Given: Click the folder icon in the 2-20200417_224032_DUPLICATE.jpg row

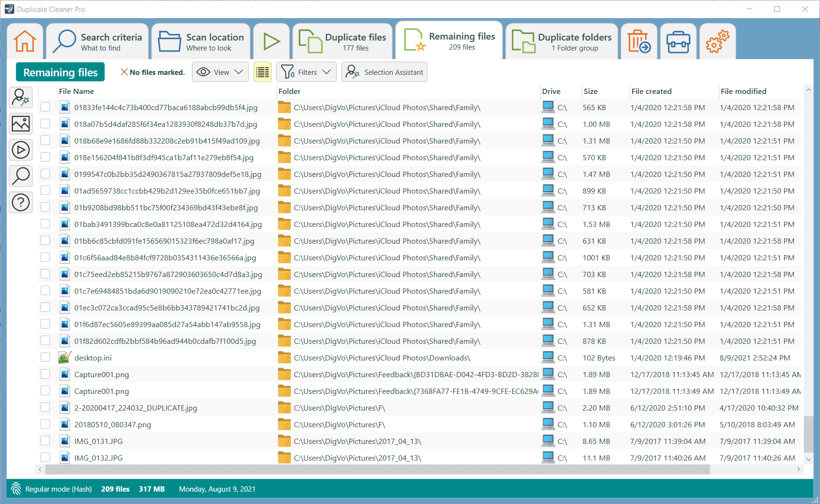Looking at the screenshot, I should [284, 408].
